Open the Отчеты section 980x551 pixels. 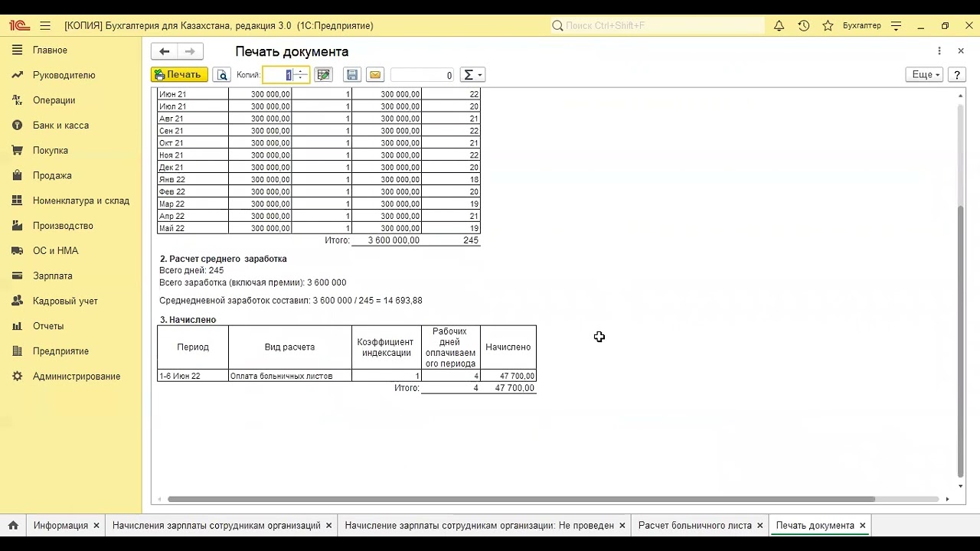coord(48,326)
